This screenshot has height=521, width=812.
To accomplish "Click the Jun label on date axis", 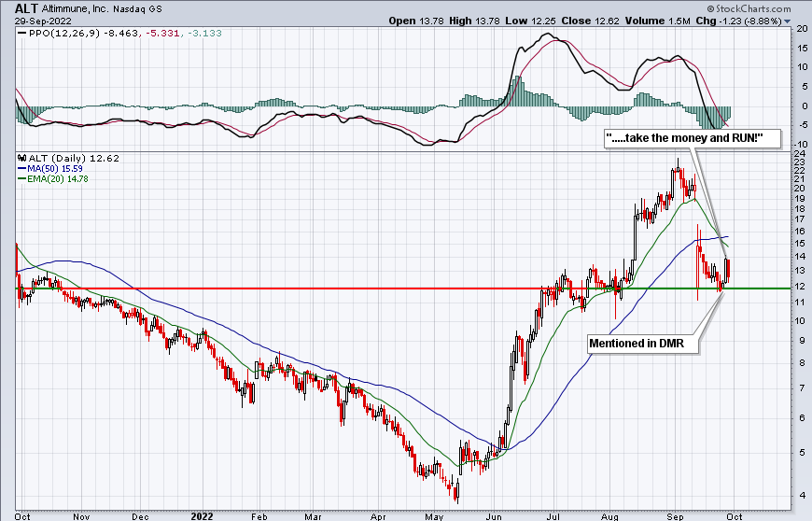I will click(x=494, y=516).
